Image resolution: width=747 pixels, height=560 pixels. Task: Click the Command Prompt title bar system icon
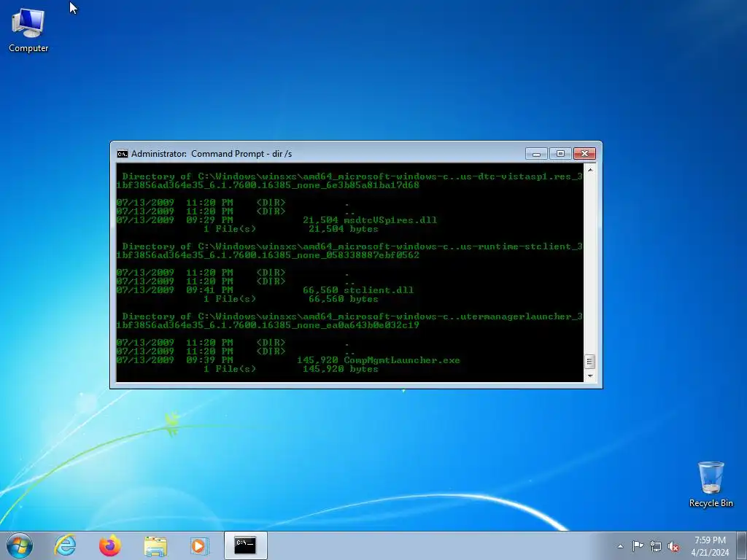123,154
